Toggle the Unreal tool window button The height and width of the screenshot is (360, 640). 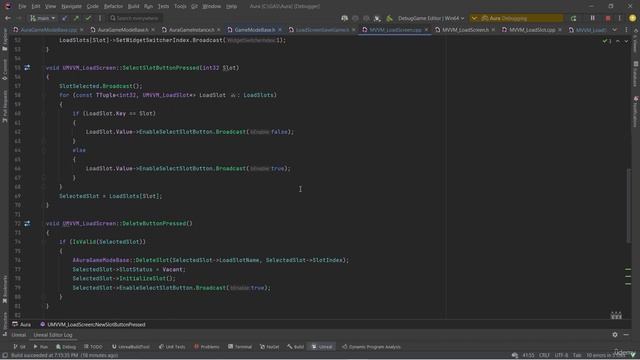point(322,347)
